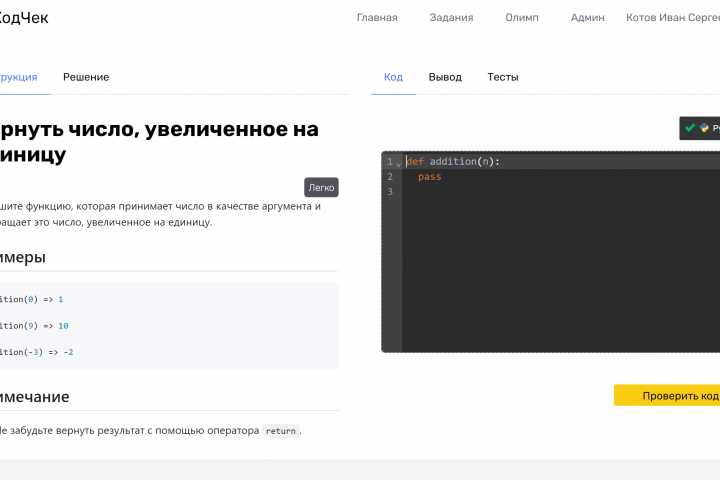This screenshot has height=480, width=720.
Task: Click line number 3 in the gutter
Action: [390, 192]
